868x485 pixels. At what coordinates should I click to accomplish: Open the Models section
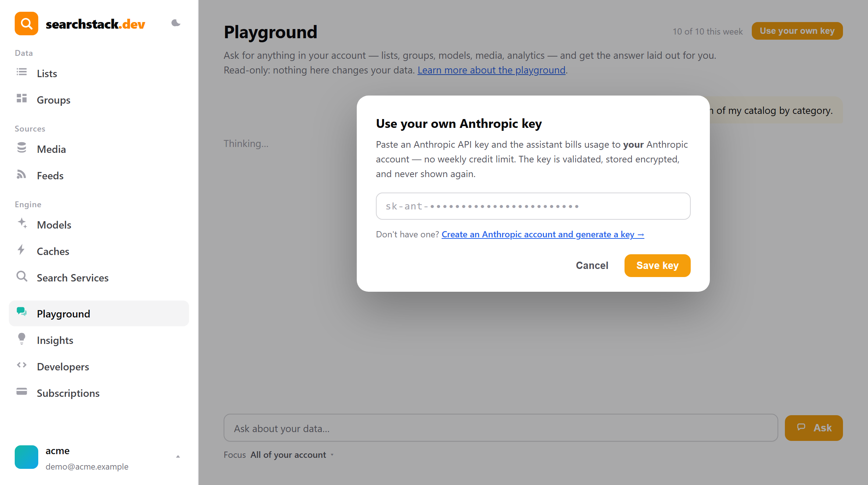pyautogui.click(x=99, y=225)
